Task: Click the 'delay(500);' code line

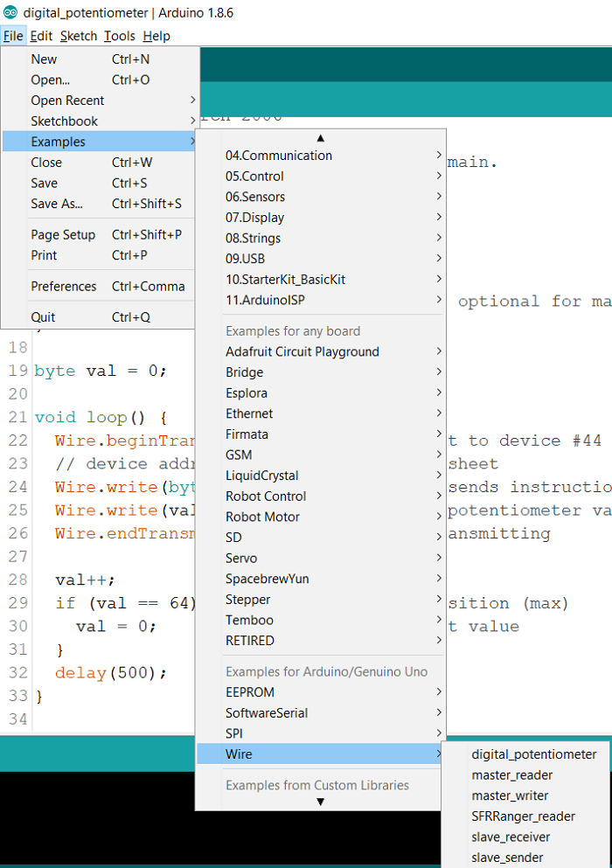Action: 111,672
